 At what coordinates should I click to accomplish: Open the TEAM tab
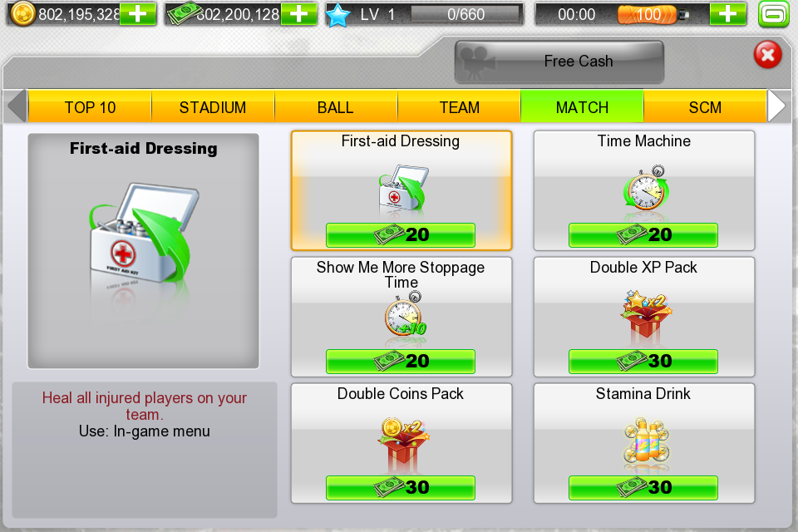pyautogui.click(x=459, y=106)
